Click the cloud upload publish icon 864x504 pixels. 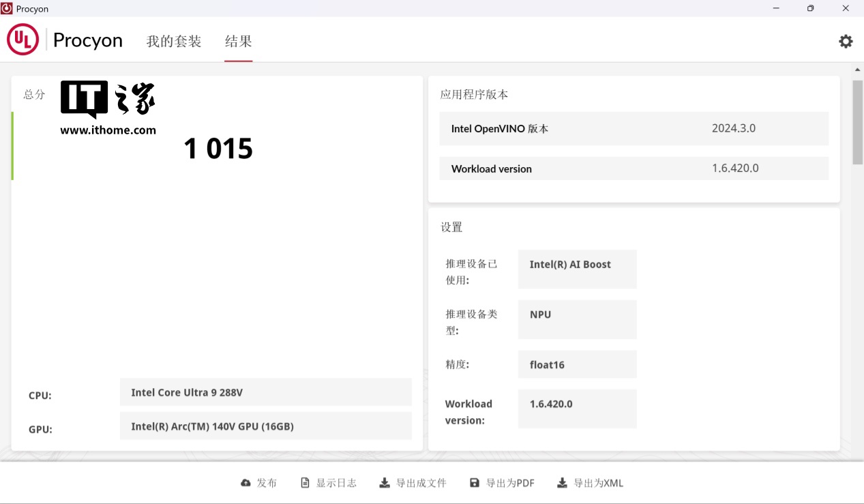245,483
